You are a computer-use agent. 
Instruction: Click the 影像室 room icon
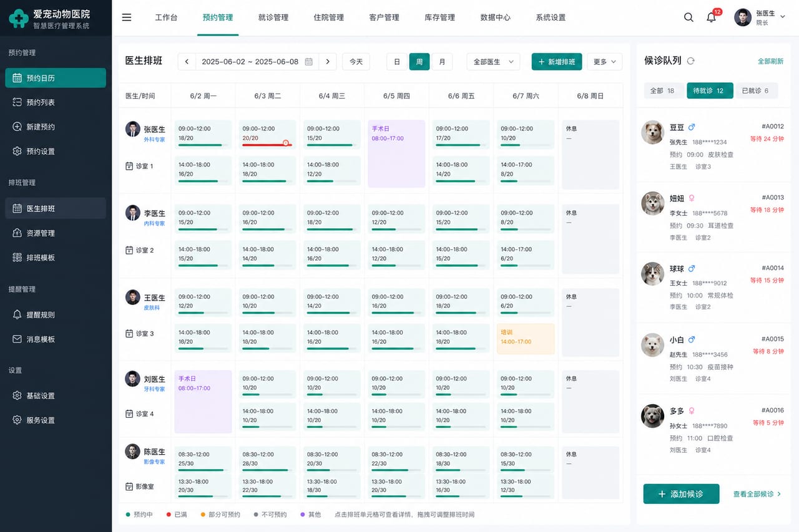129,486
